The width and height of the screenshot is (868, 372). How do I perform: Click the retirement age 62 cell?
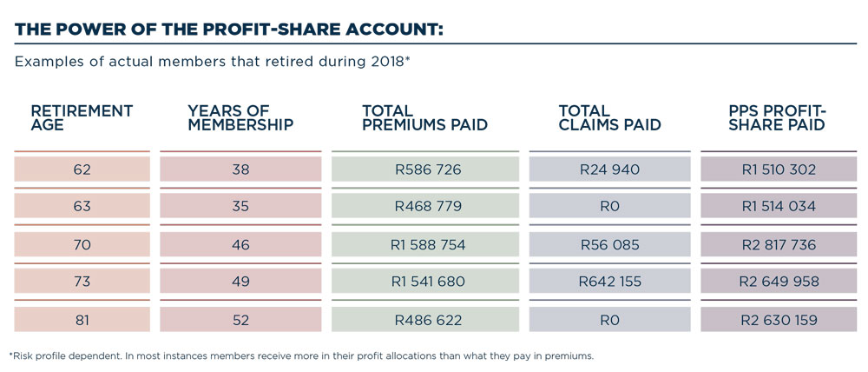tap(82, 169)
